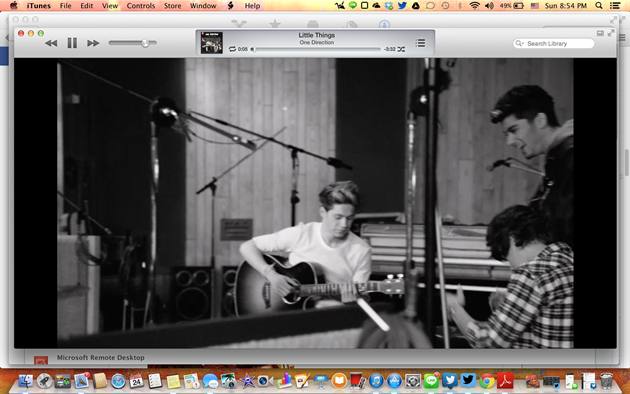Open the Window menu
This screenshot has width=630, height=394.
tap(203, 6)
